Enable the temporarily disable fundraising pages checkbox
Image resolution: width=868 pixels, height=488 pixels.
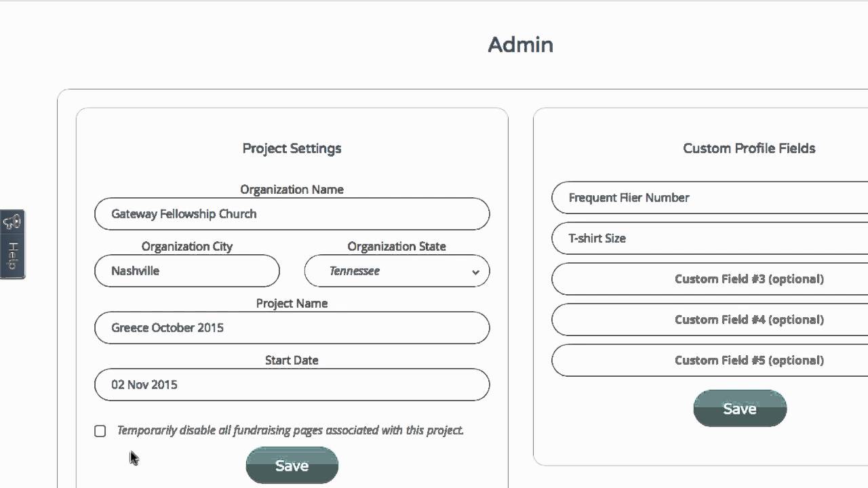pos(100,431)
